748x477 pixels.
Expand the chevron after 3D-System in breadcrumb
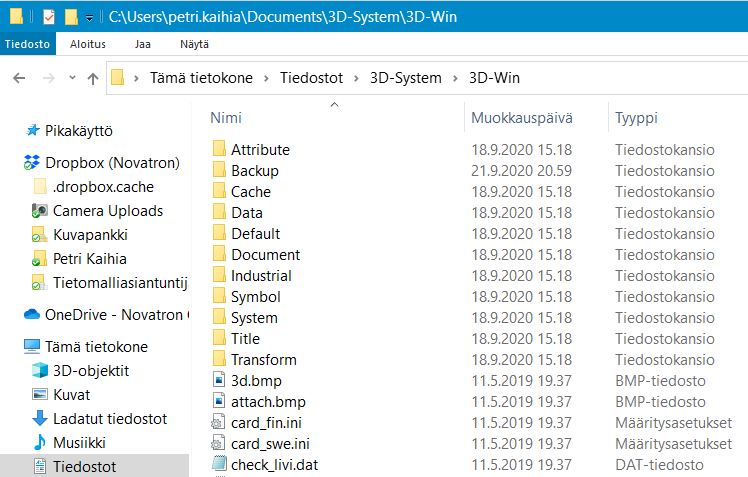point(455,78)
